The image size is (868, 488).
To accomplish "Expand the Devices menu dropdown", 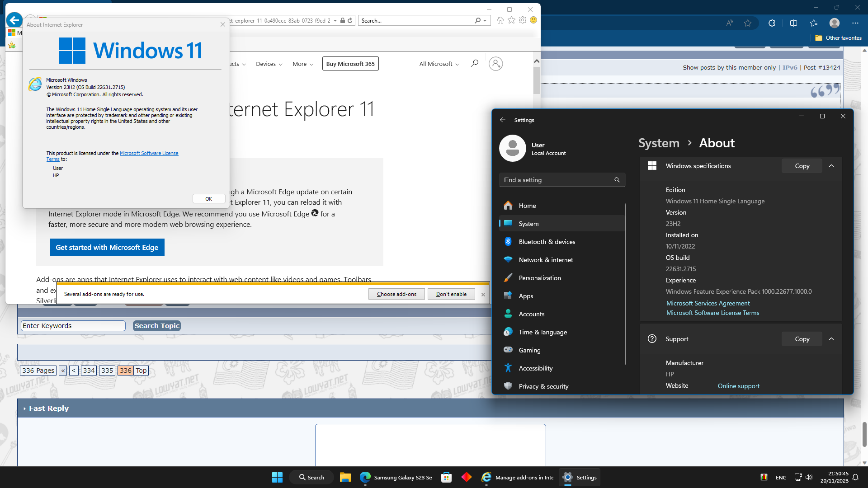I will click(269, 64).
